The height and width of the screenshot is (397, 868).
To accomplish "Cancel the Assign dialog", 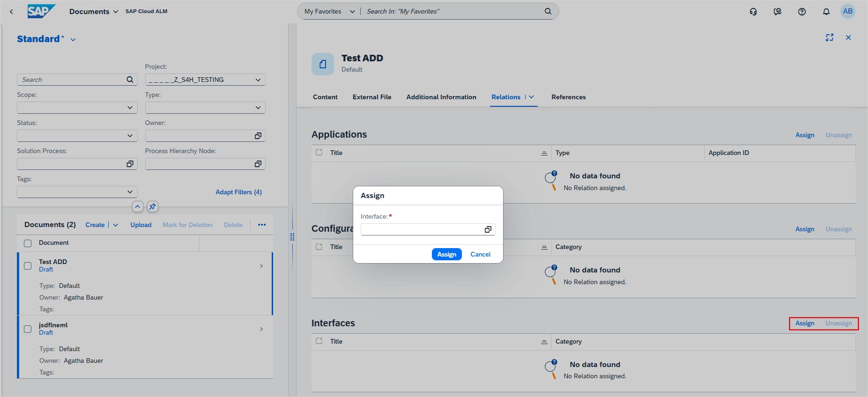I will [480, 254].
